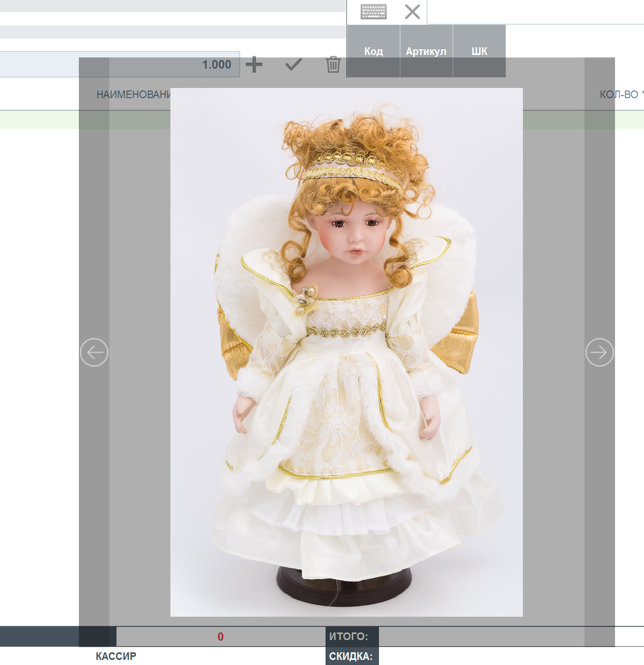Click the НАИМЕНОВАНИЕ column header
Screen dimensions: 644x665
point(133,95)
